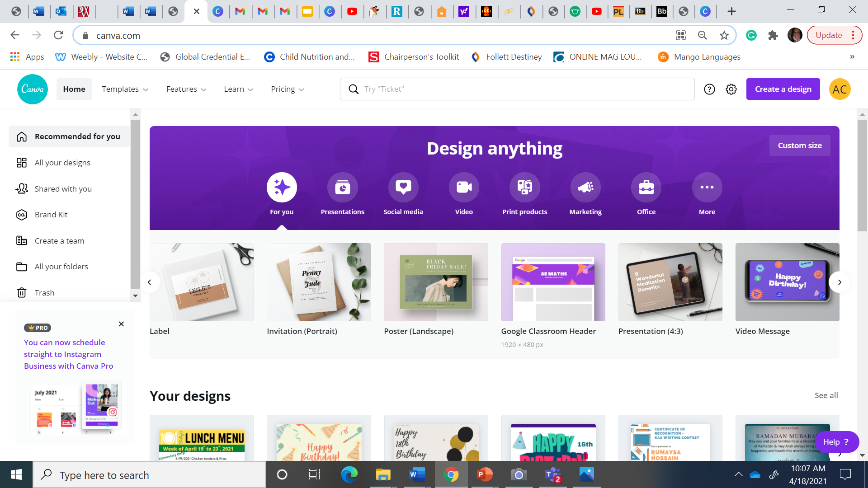Open the Learn menu
Image resolution: width=868 pixels, height=488 pixels.
point(238,89)
